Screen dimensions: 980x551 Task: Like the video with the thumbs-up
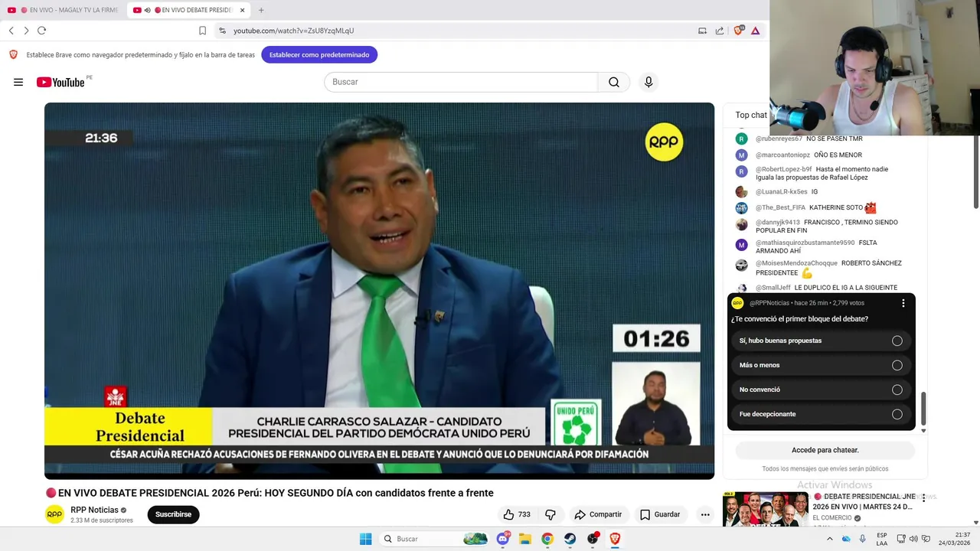pos(516,514)
